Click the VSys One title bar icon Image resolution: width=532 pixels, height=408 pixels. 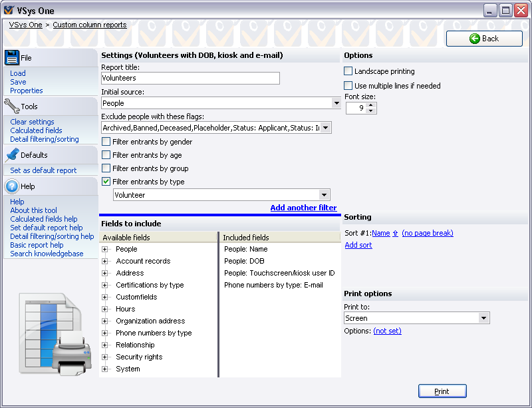point(9,11)
